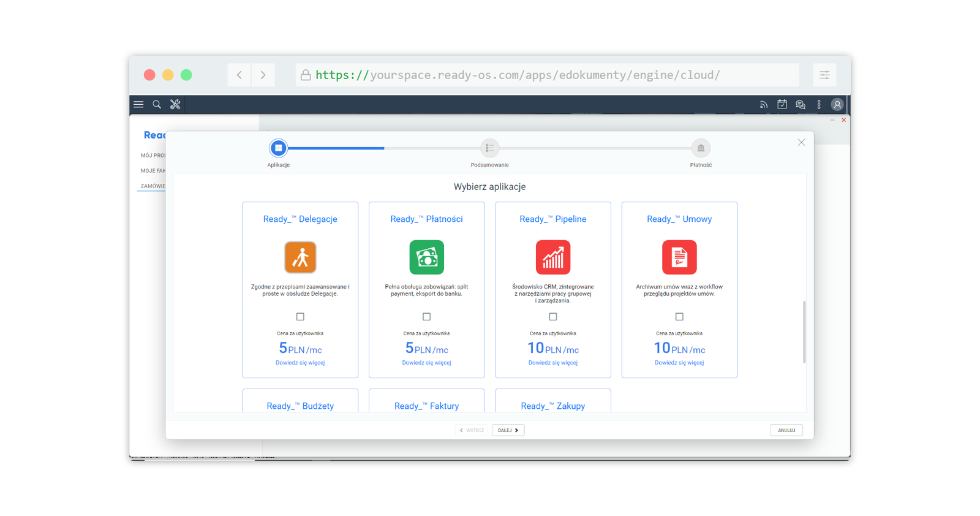Click the Ready_ Umowy title
Screen dimensions: 980x516
[x=679, y=219]
